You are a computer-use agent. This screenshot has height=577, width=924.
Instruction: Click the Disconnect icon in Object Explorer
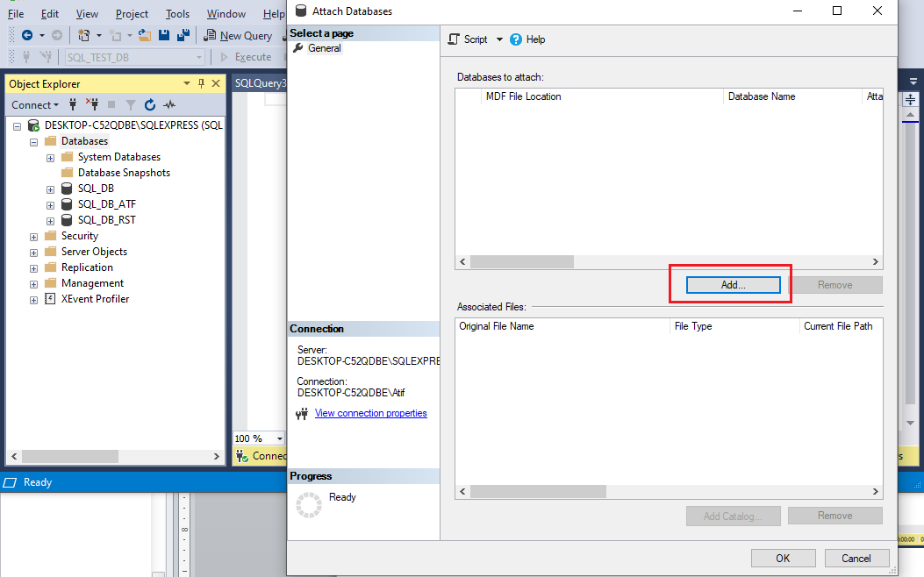[x=94, y=104]
